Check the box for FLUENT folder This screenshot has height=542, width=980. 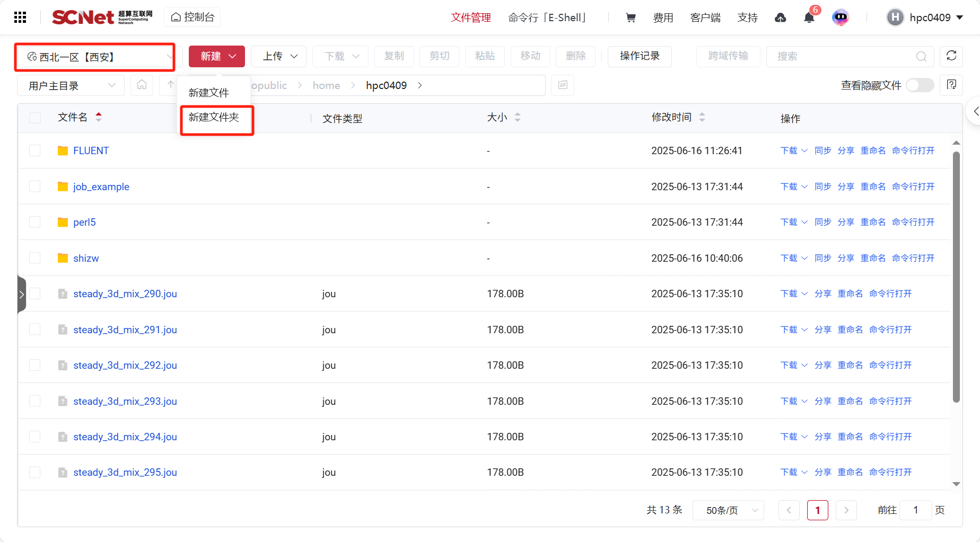point(35,150)
